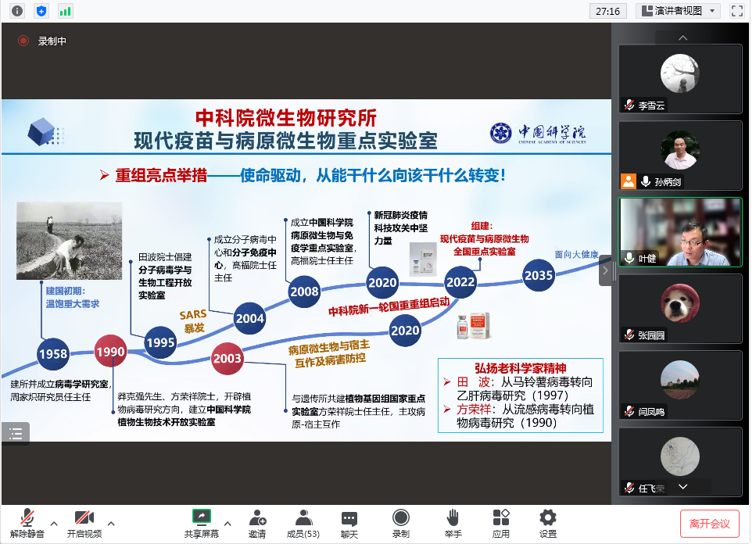Toggle 开启视频 camera button
Screen dimensions: 756x544
click(84, 523)
